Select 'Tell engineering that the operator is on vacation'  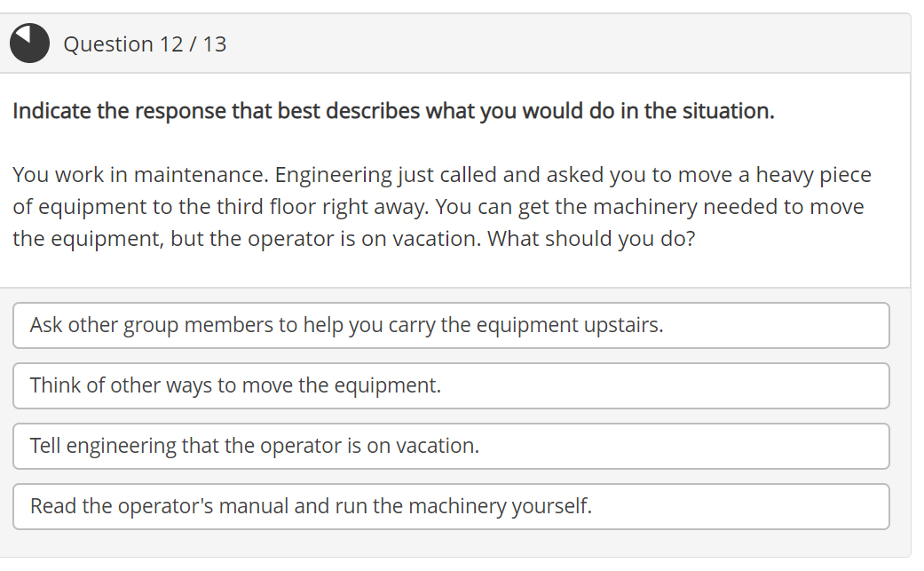451,446
